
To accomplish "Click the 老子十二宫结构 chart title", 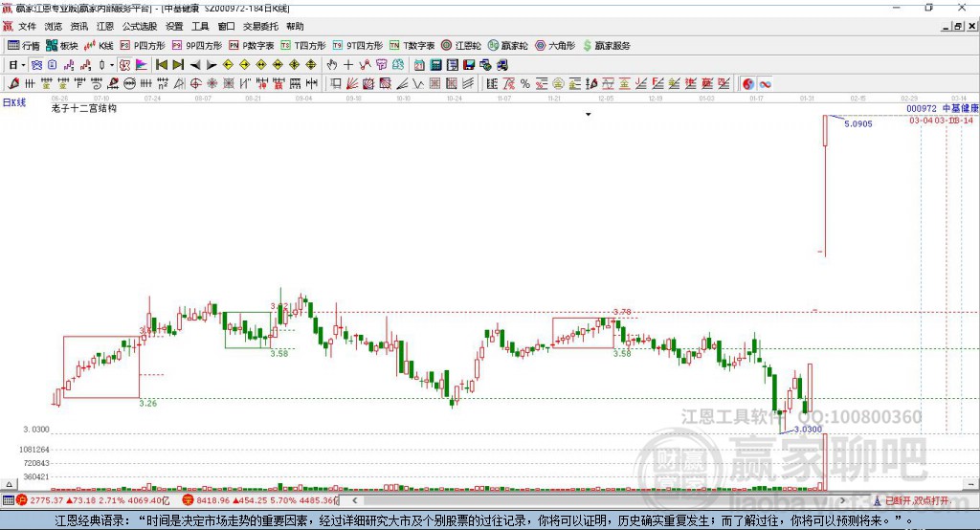I will click(84, 108).
